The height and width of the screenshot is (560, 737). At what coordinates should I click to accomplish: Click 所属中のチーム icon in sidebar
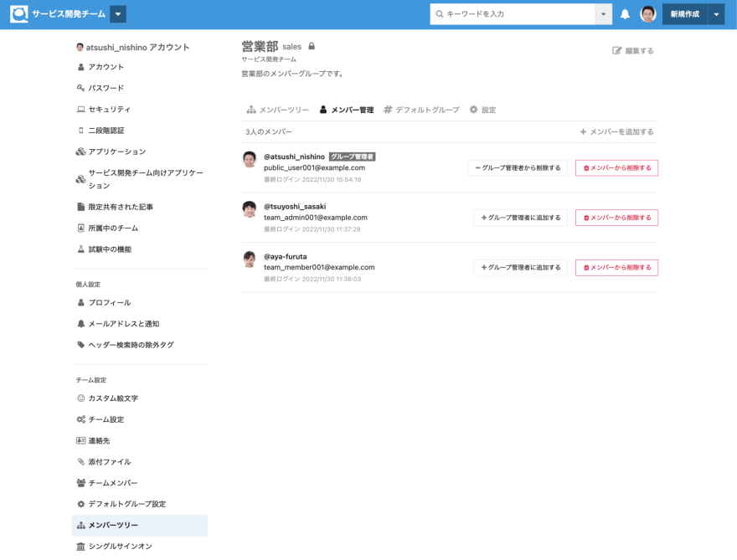click(81, 229)
